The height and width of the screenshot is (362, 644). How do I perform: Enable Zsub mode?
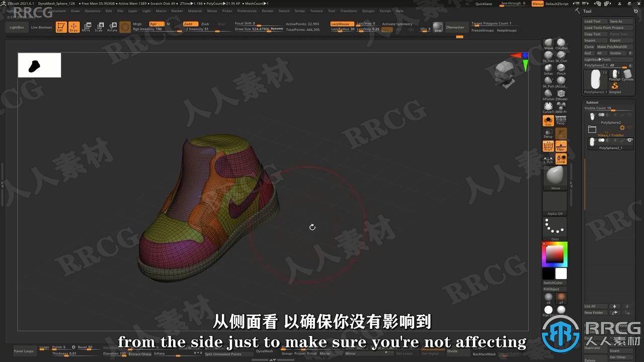point(205,24)
